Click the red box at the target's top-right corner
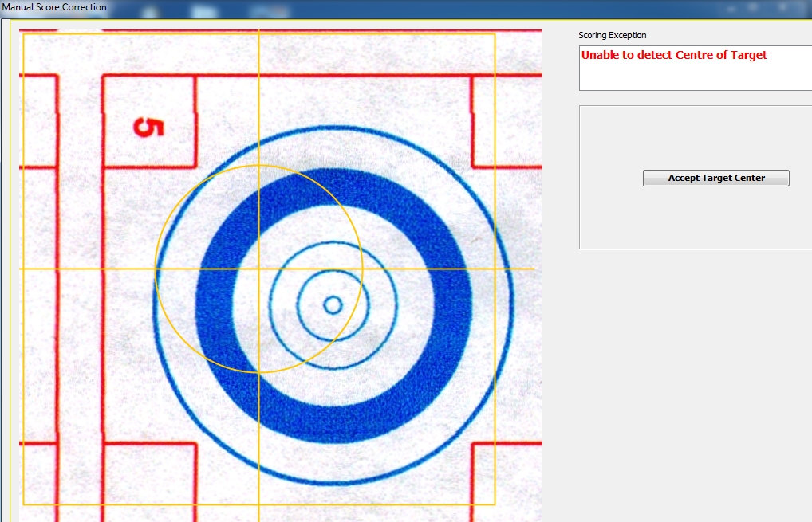This screenshot has height=522, width=812. coord(507,121)
